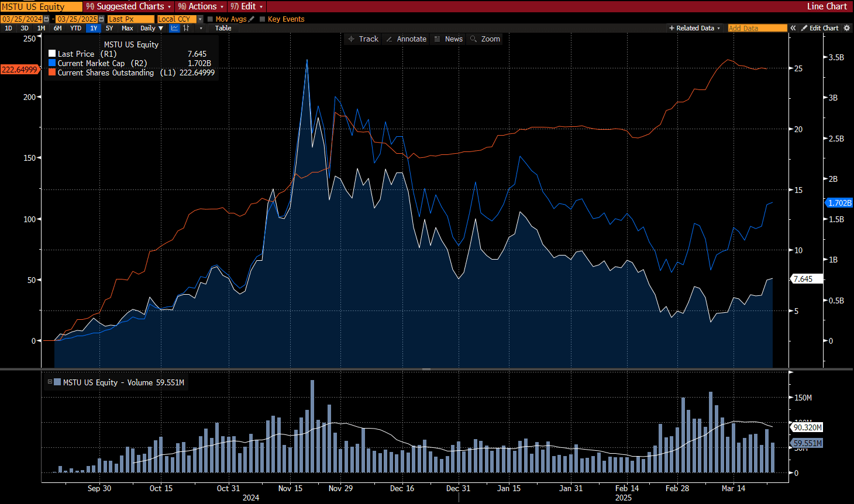Click the 90.320M volume average label
The height and width of the screenshot is (504, 854).
(808, 427)
